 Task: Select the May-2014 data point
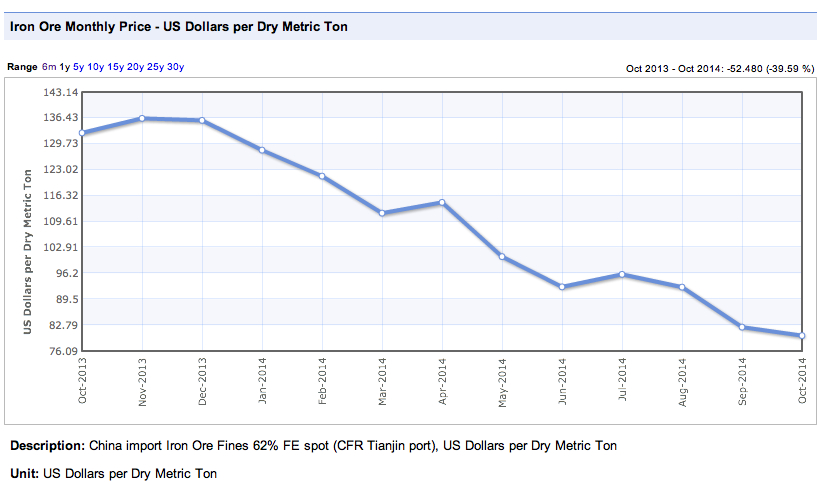click(502, 257)
